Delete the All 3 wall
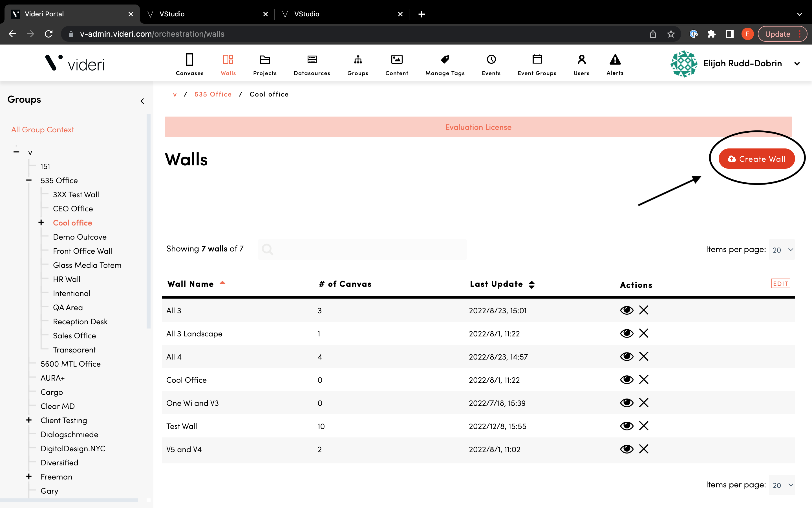 [644, 310]
